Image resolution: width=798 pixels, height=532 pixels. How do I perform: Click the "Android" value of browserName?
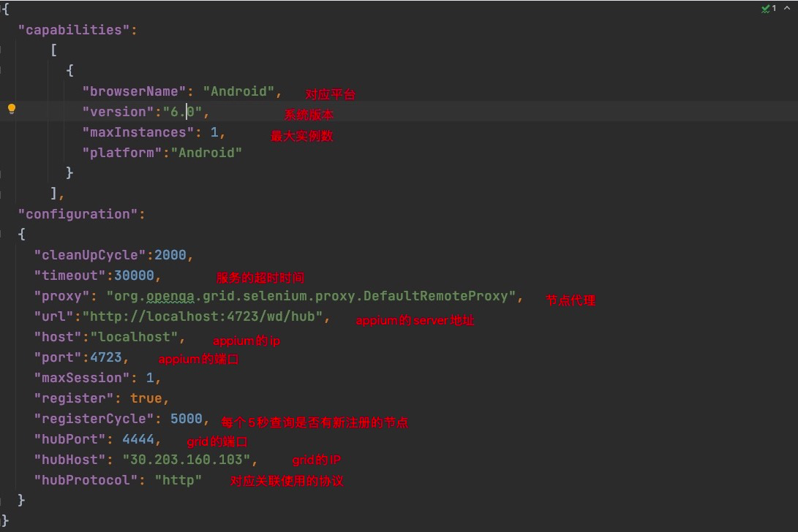238,91
